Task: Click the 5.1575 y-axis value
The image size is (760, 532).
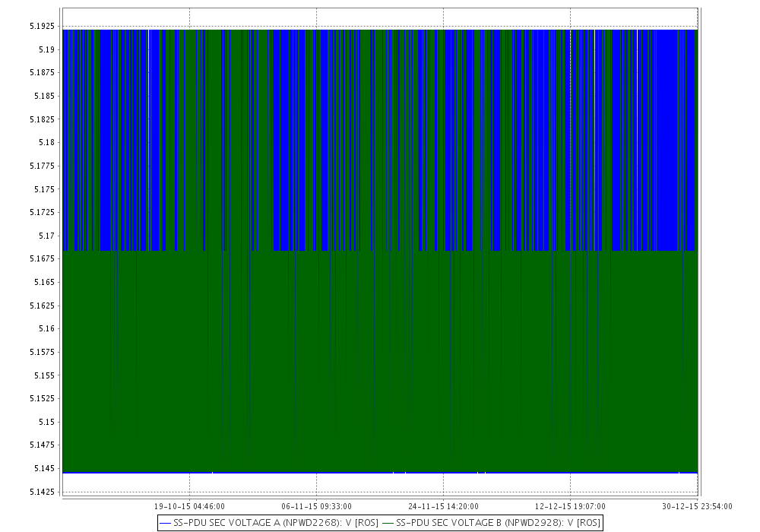Action: [x=42, y=352]
